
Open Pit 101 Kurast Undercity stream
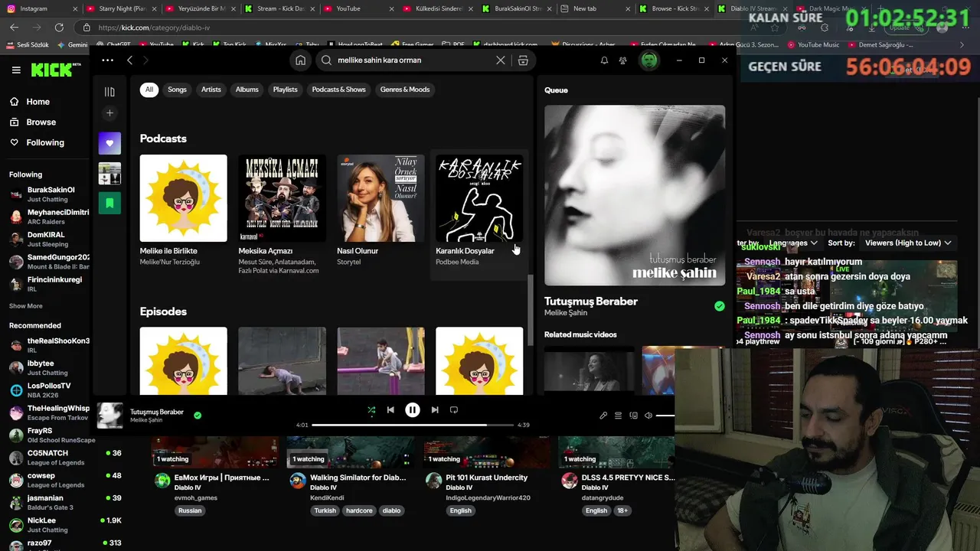486,478
